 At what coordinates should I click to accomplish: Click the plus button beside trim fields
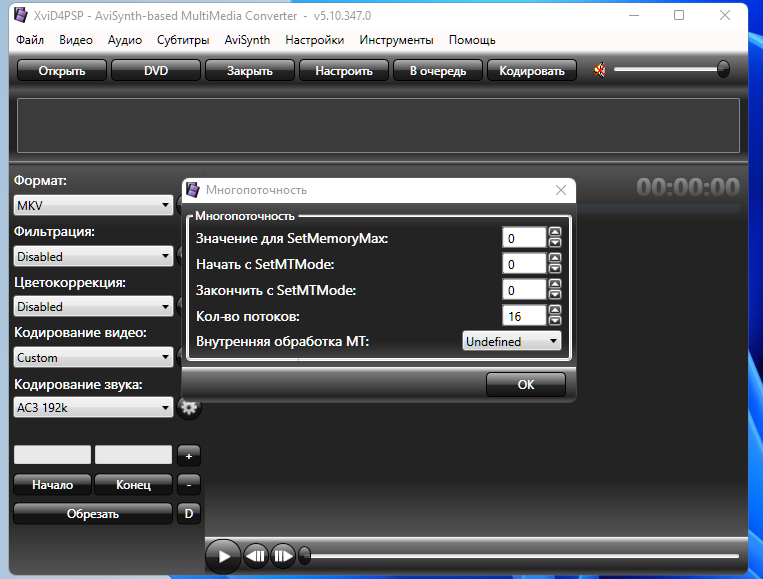[189, 455]
